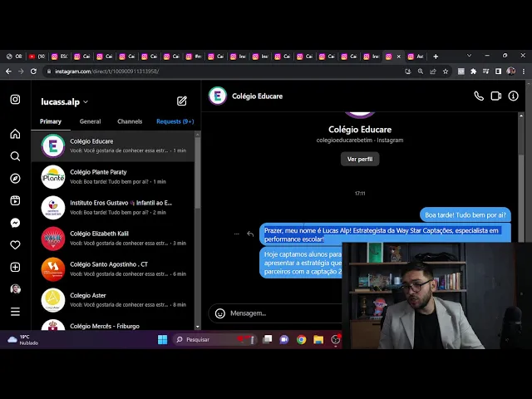This screenshot has width=532, height=399.
Task: Open Search from the Instagram sidebar
Action: pos(15,156)
